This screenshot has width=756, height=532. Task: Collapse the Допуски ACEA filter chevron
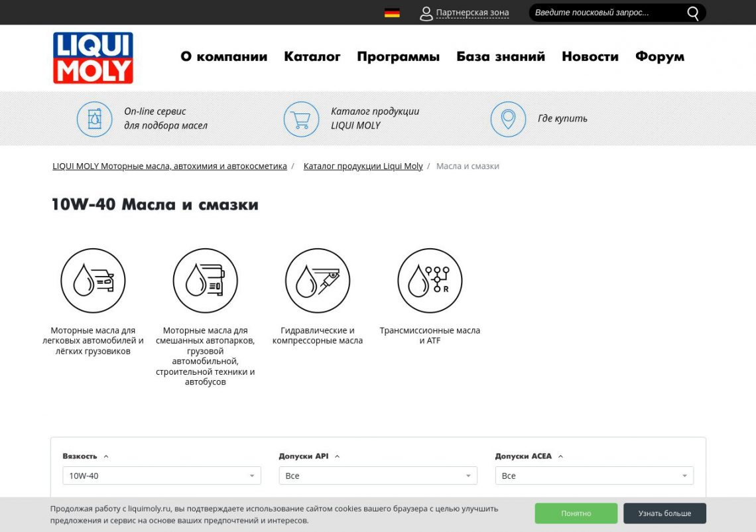tap(560, 456)
